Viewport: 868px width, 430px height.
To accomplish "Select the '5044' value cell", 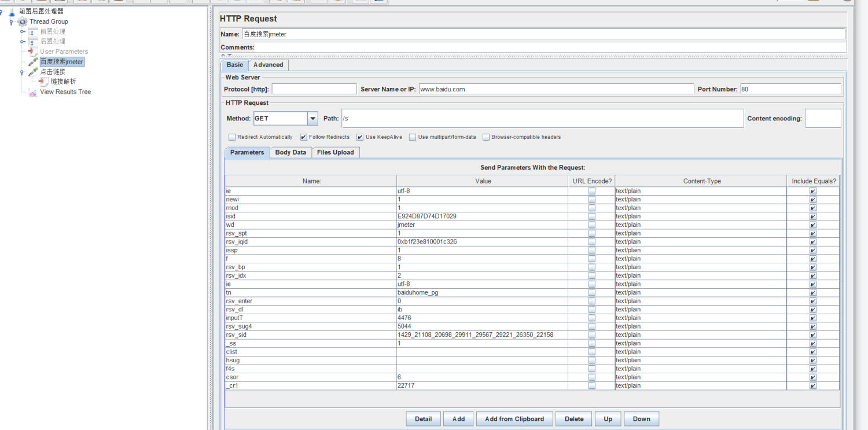I will [483, 326].
